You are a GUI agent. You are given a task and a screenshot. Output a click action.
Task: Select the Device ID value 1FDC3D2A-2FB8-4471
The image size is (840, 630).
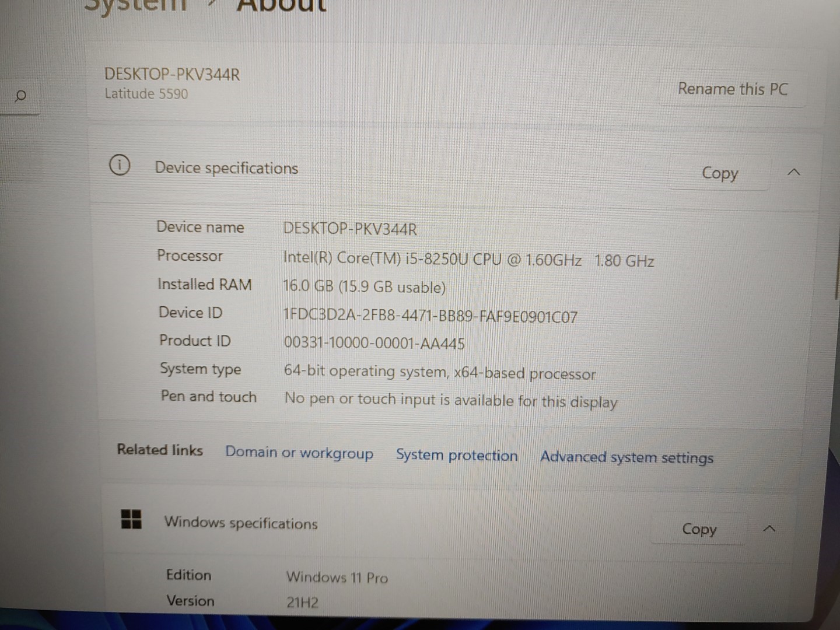[x=430, y=316]
